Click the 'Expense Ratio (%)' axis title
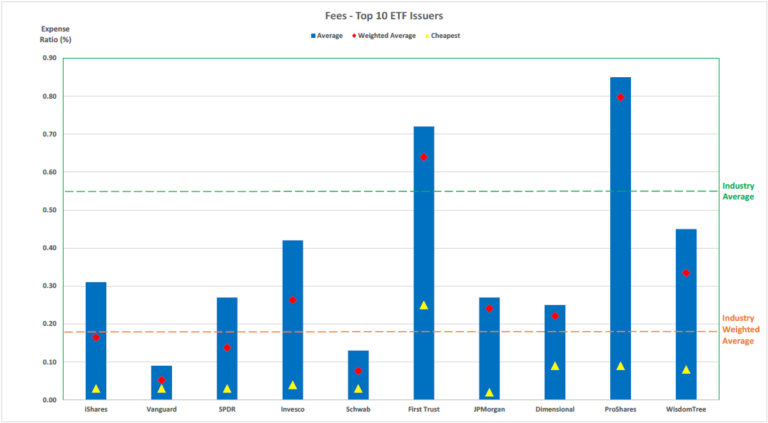The image size is (768, 423). 55,34
